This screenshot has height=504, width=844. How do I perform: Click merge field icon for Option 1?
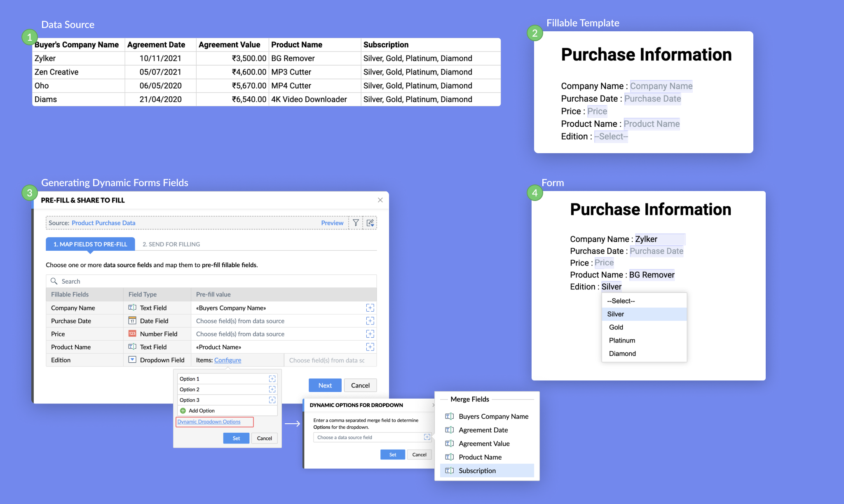[272, 379]
